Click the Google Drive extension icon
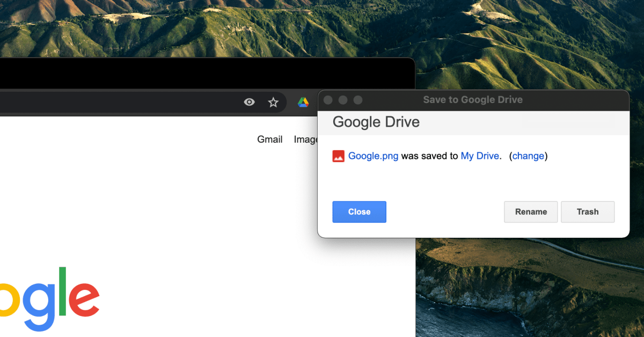 click(x=303, y=102)
